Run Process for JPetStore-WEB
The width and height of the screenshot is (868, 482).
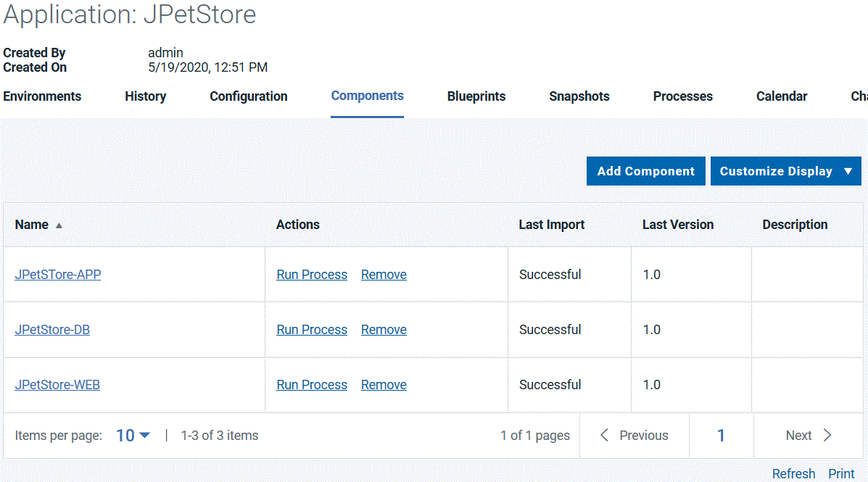[x=311, y=384]
